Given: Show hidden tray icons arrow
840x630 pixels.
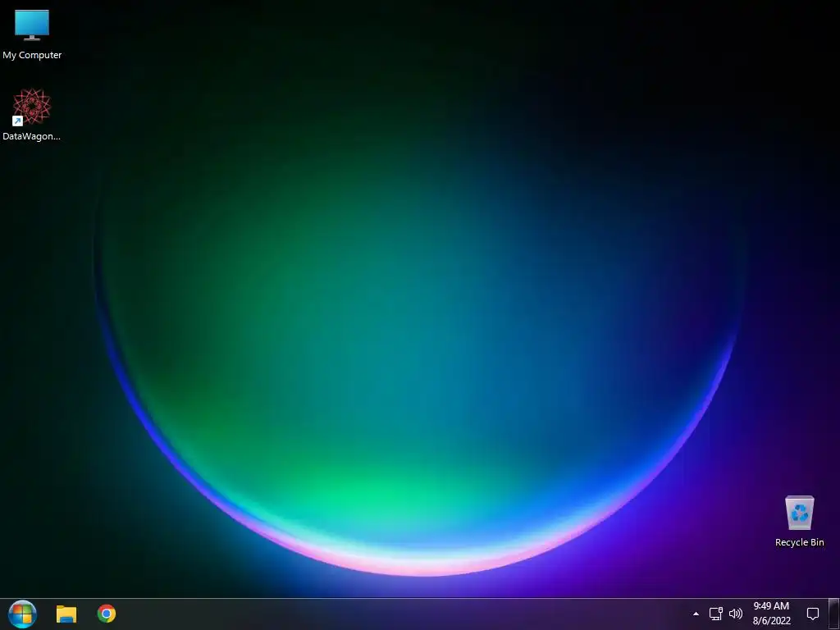Looking at the screenshot, I should (x=696, y=614).
